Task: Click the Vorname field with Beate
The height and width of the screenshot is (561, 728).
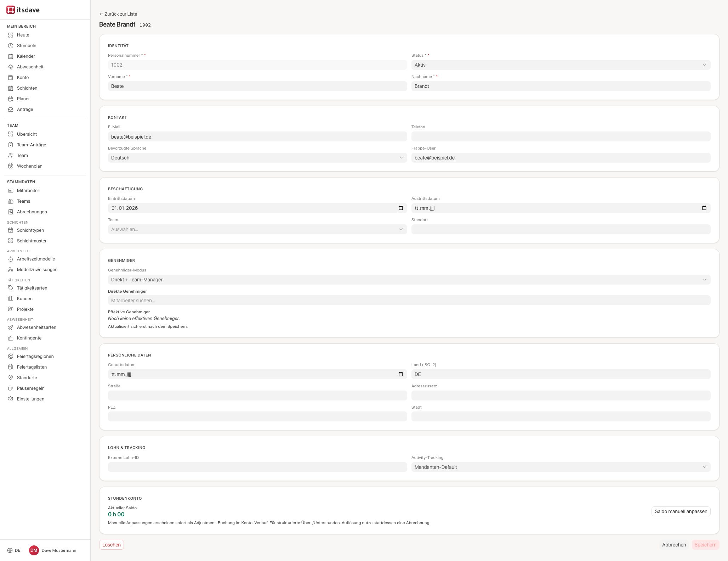Action: pos(257,86)
